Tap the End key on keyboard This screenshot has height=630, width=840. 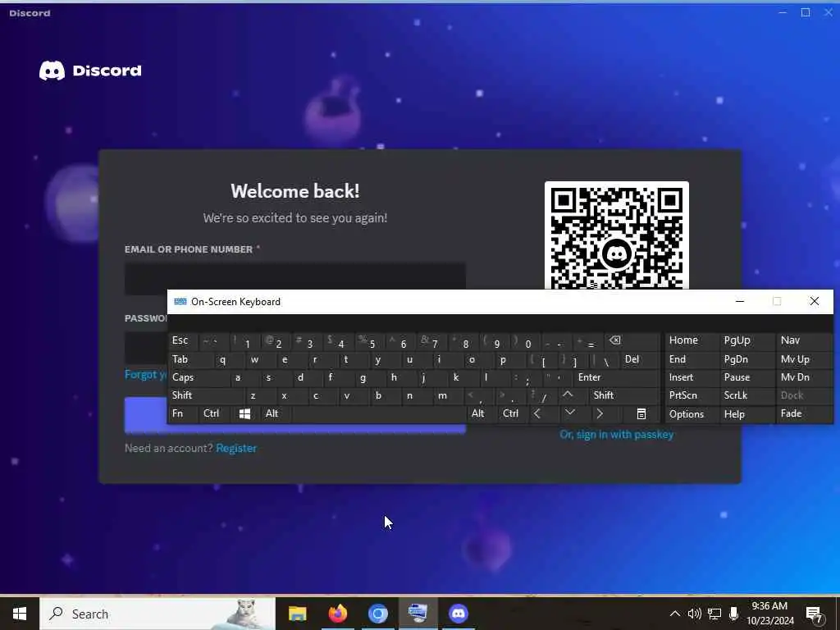pos(692,359)
